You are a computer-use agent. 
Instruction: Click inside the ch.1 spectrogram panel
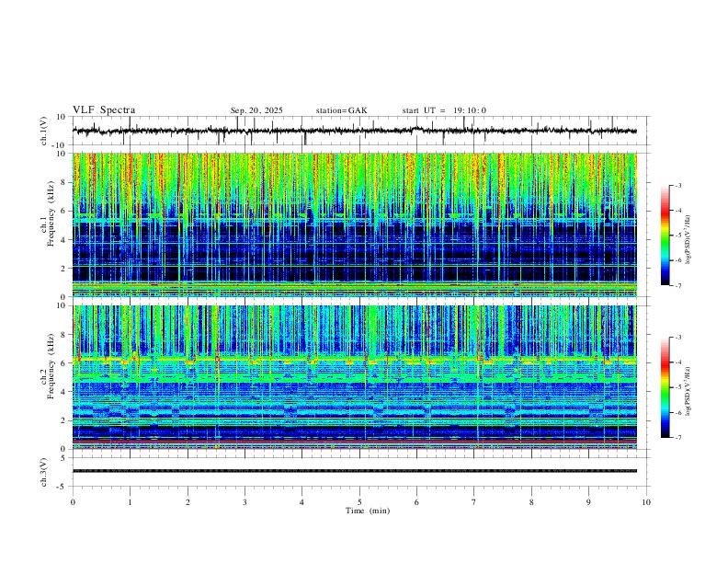pos(354,224)
